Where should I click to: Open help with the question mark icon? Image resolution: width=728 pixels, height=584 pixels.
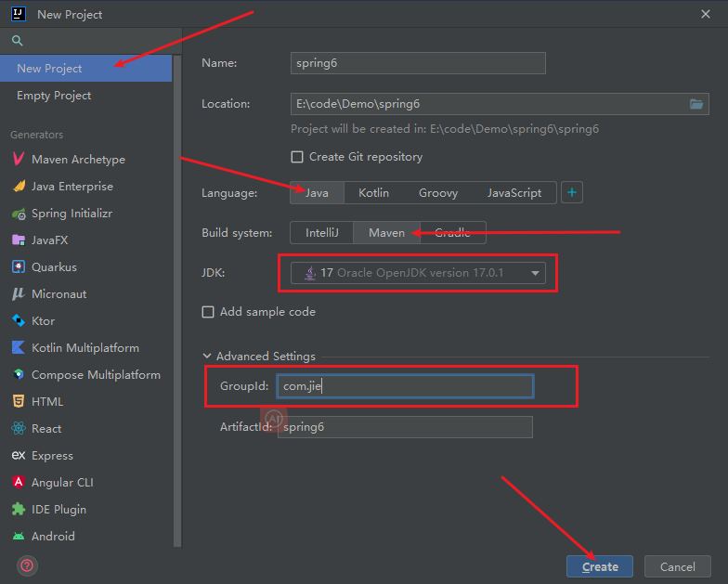tap(28, 565)
